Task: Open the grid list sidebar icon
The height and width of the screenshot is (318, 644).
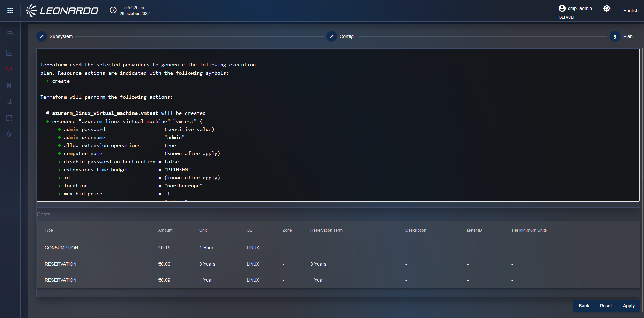Action: coord(9,118)
